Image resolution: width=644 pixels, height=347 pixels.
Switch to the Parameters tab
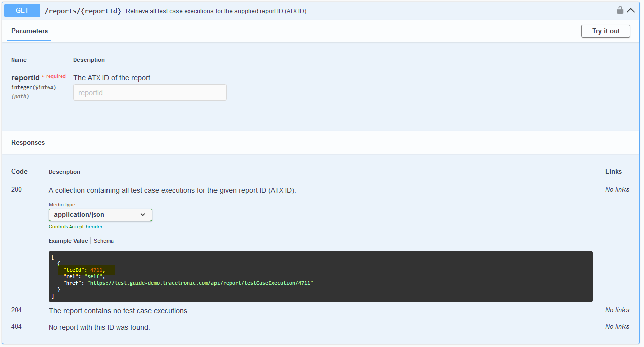(29, 31)
